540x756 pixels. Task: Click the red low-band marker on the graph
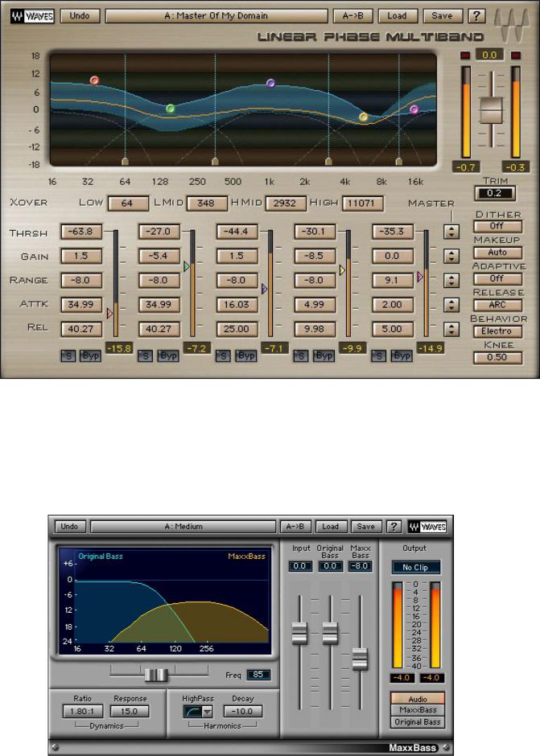click(95, 80)
